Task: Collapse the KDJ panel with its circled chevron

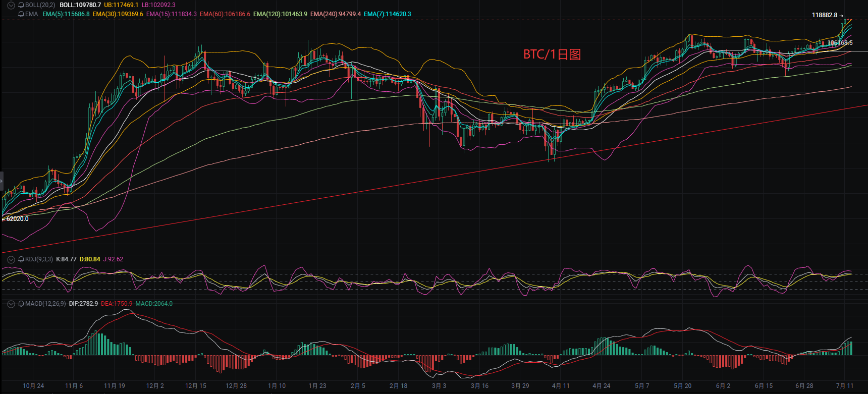Action: pos(11,259)
